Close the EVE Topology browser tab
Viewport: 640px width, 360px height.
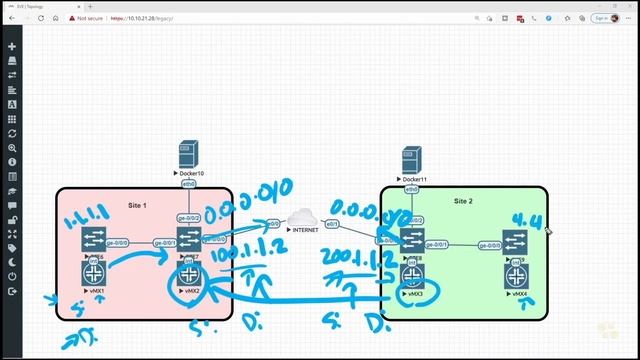79,7
